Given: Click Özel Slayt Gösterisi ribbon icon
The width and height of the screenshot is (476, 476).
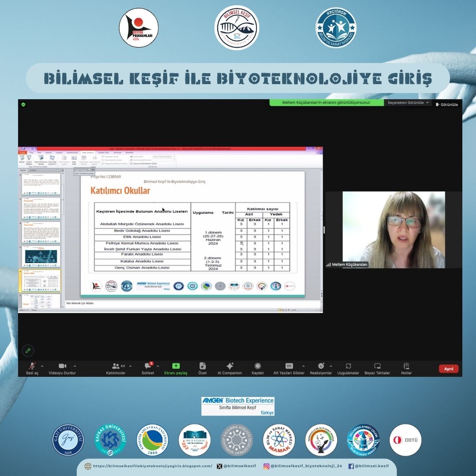Looking at the screenshot, I should [52, 160].
